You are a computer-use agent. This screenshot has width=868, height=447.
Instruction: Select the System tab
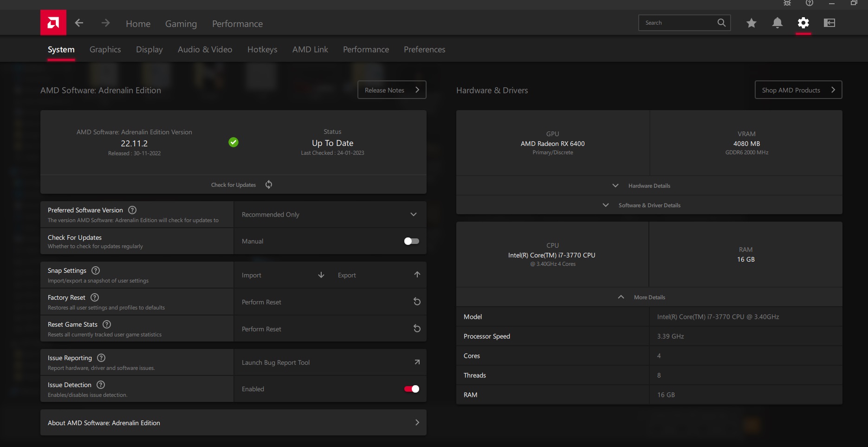click(x=61, y=49)
